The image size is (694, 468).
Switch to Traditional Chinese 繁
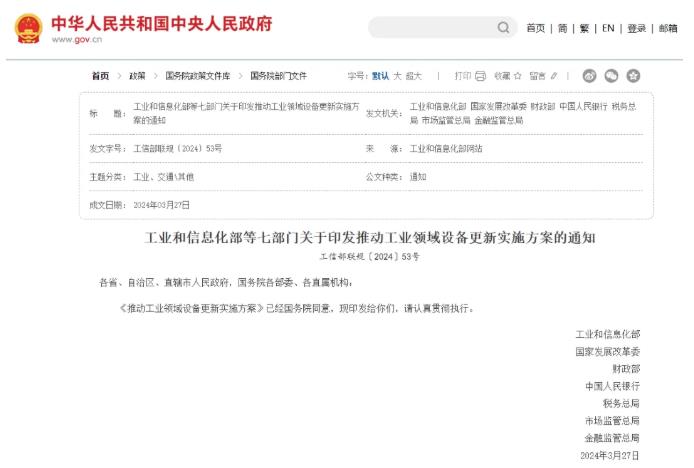coord(585,28)
